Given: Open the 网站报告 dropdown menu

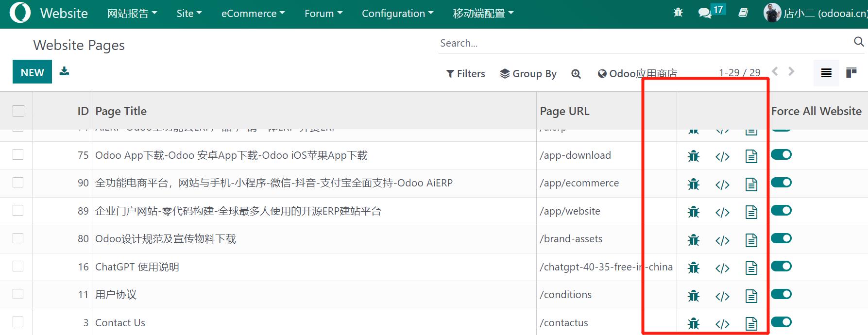Looking at the screenshot, I should coord(132,14).
